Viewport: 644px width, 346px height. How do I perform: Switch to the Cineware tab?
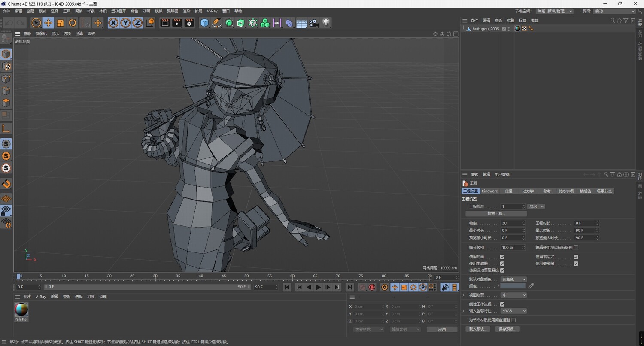(x=489, y=191)
